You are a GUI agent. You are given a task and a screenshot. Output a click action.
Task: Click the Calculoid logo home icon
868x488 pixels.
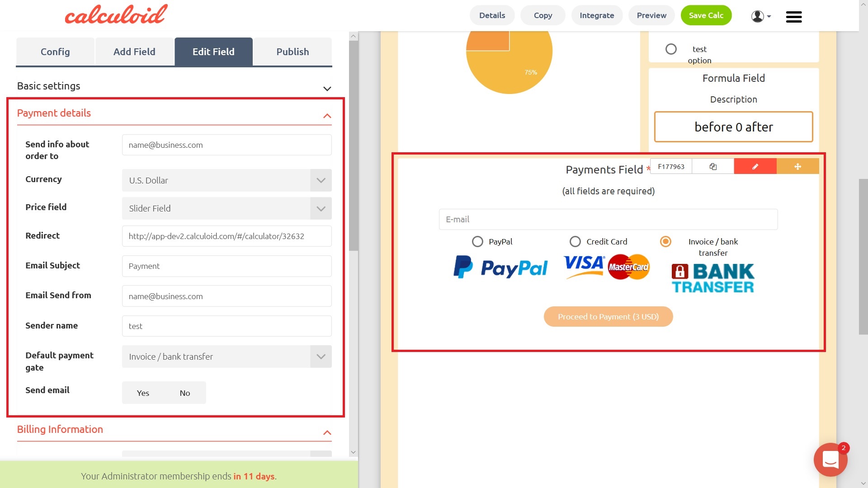(116, 15)
